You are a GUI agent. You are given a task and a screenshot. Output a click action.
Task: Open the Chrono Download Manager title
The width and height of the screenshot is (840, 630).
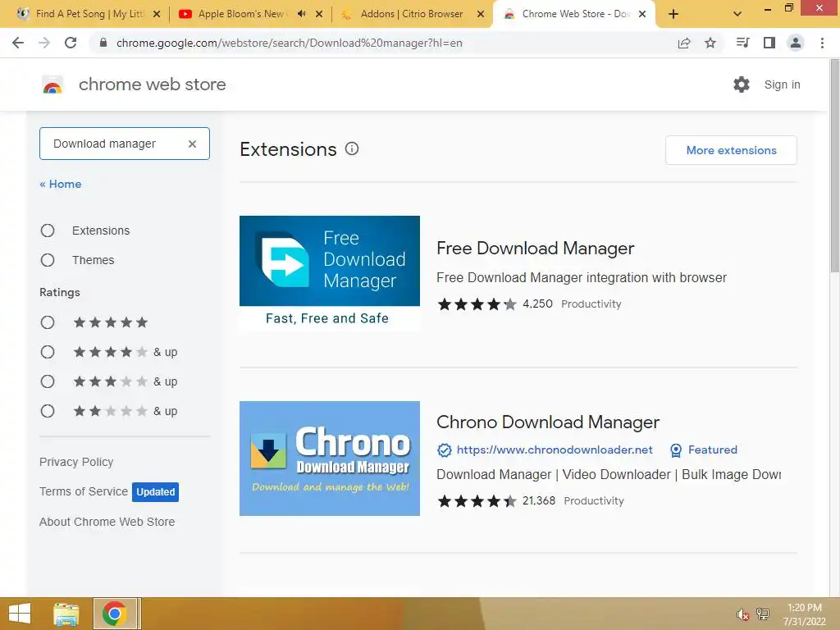tap(547, 422)
